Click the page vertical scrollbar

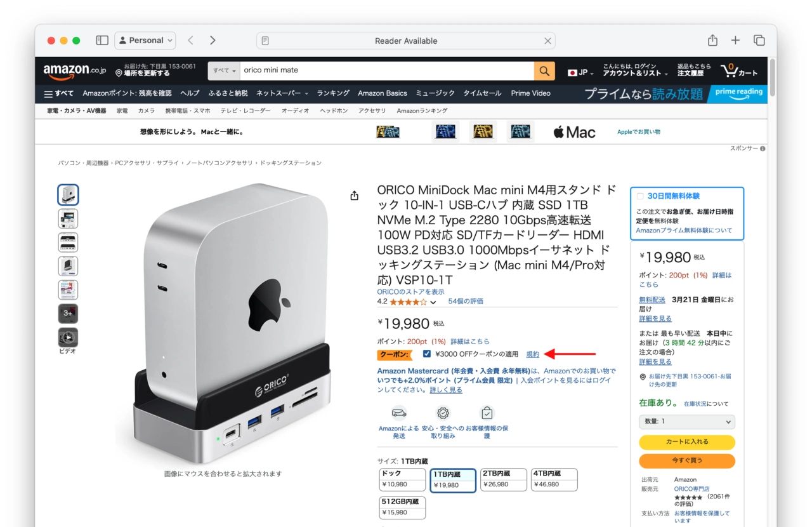pos(772,292)
